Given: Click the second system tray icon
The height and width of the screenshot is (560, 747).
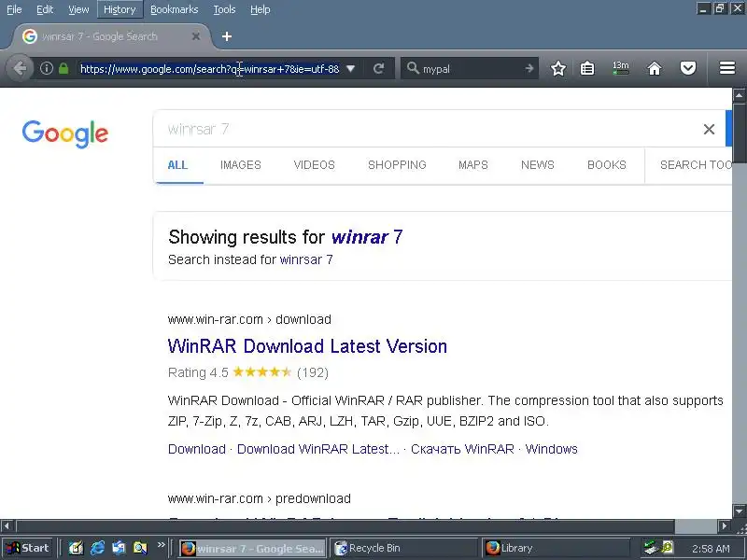Looking at the screenshot, I should (x=667, y=548).
